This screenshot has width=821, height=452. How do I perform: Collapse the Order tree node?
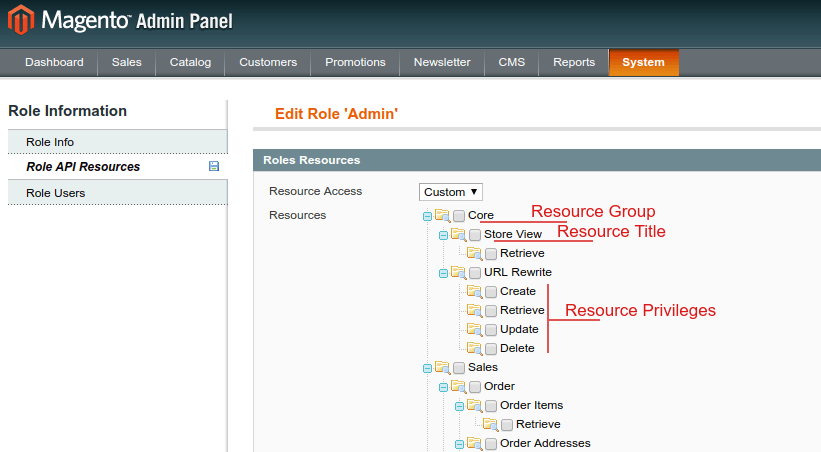coord(443,388)
